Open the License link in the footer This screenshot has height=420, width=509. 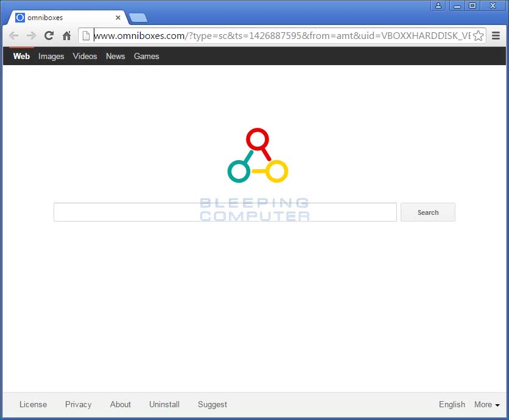tap(33, 404)
